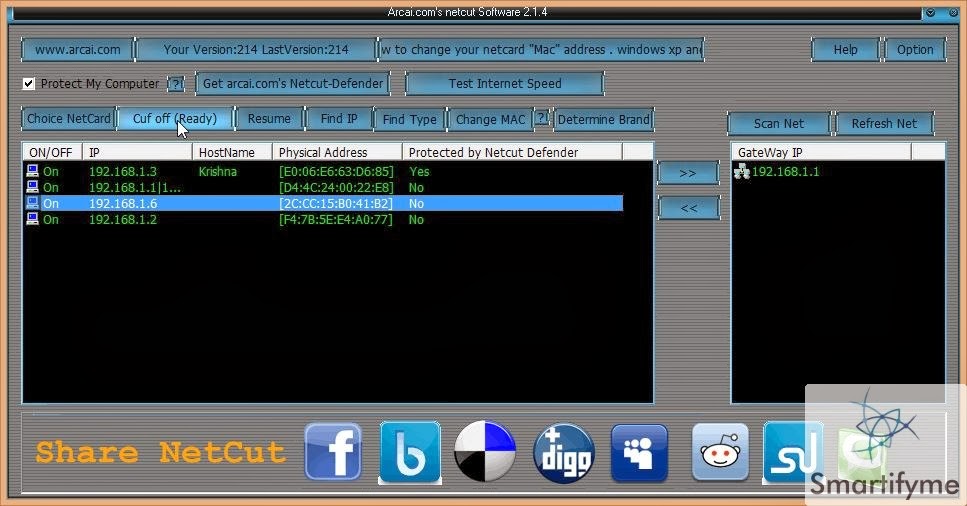Click computer icon of 192.168.1.6 row
The image size is (967, 506).
(x=33, y=203)
